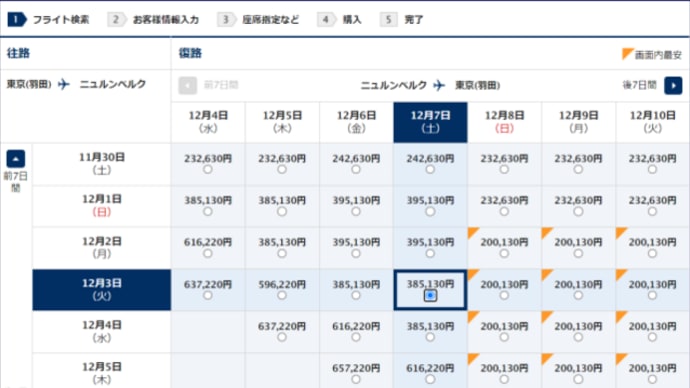Pick the Dec 4 (Wed) outbound date row

click(x=102, y=332)
